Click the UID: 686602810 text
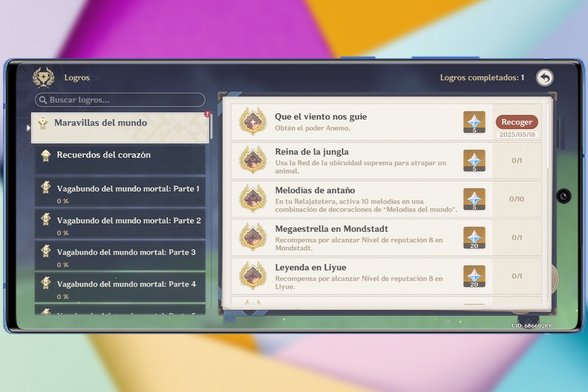 pyautogui.click(x=533, y=325)
